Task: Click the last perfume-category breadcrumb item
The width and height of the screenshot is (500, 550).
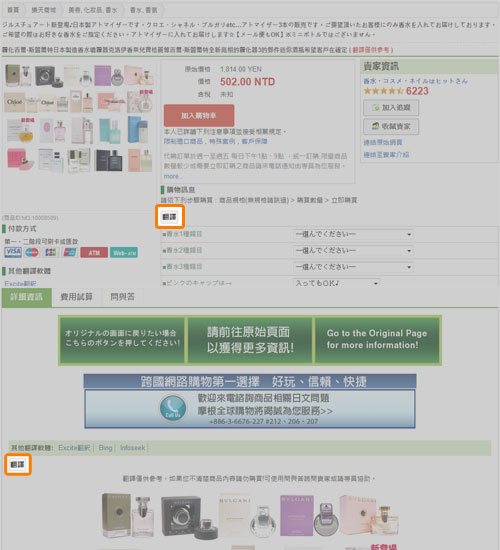Action: tap(144, 10)
